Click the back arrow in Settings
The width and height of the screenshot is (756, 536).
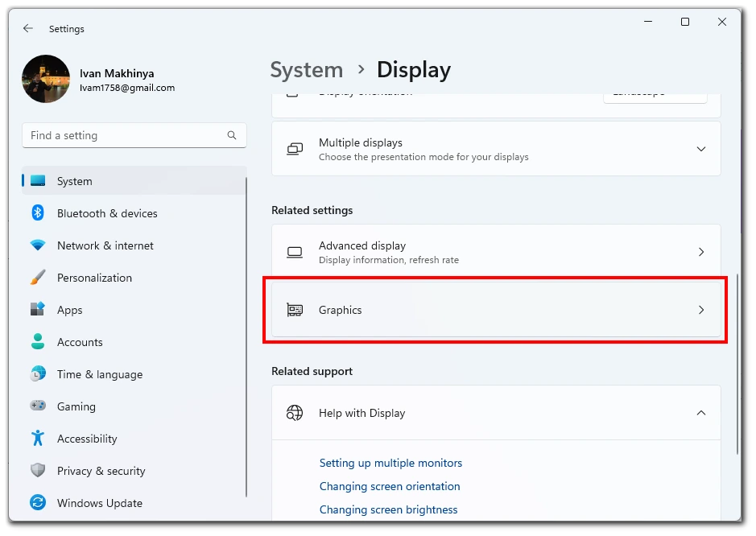[28, 28]
